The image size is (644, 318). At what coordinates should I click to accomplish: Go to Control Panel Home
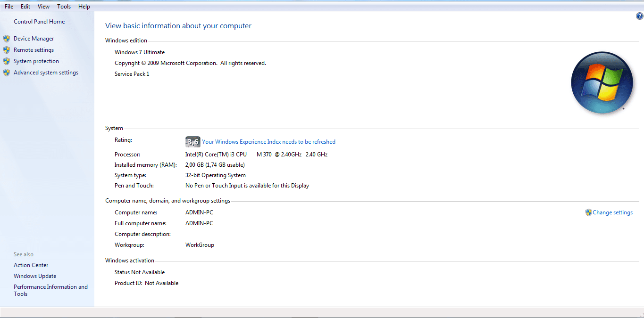click(x=39, y=22)
